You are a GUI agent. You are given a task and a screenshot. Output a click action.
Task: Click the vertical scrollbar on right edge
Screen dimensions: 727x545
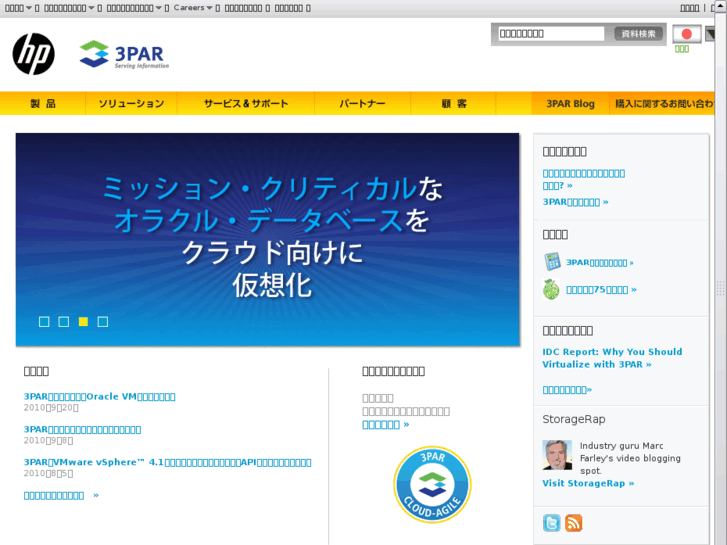click(721, 288)
